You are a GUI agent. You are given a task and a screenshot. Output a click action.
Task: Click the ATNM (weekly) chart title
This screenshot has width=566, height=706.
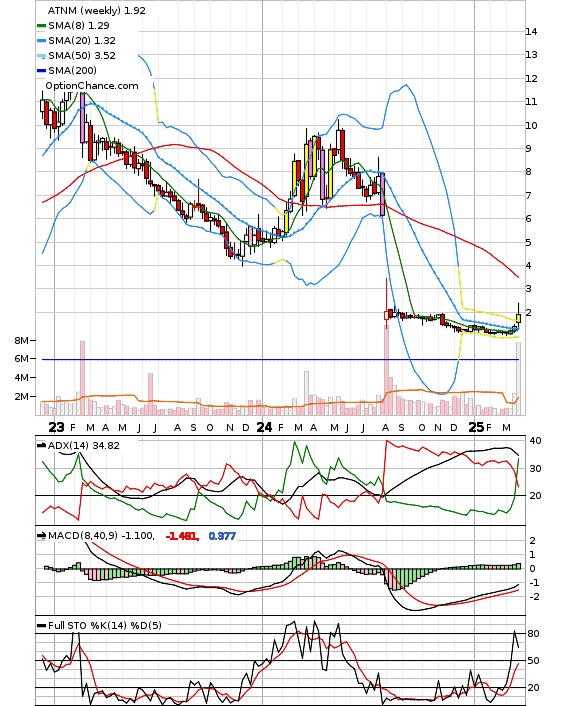(x=96, y=10)
